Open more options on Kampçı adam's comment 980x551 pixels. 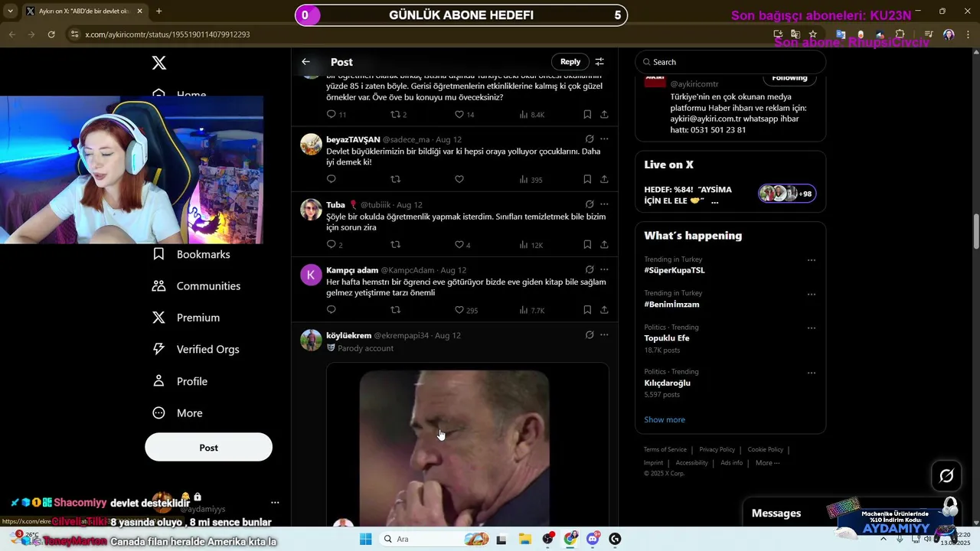coord(604,270)
